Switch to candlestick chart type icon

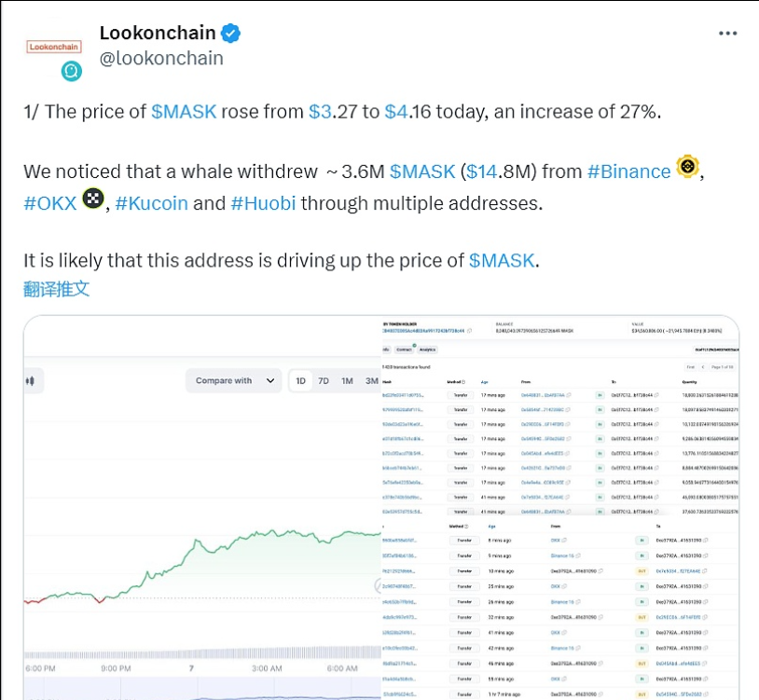[x=30, y=380]
